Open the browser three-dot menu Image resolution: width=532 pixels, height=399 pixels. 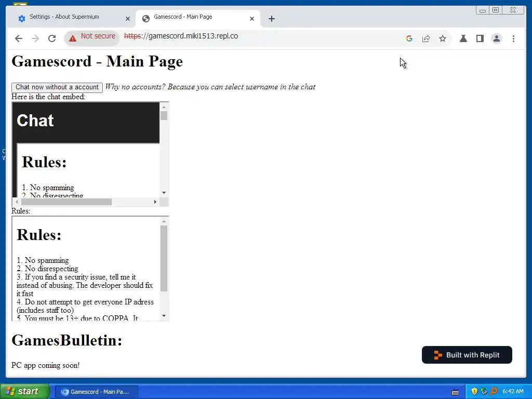pyautogui.click(x=513, y=38)
